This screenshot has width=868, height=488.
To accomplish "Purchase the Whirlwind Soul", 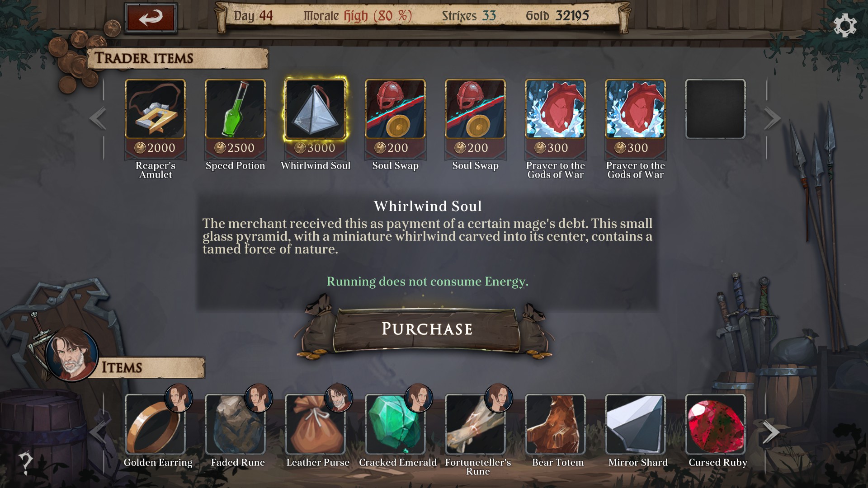I will pos(427,329).
